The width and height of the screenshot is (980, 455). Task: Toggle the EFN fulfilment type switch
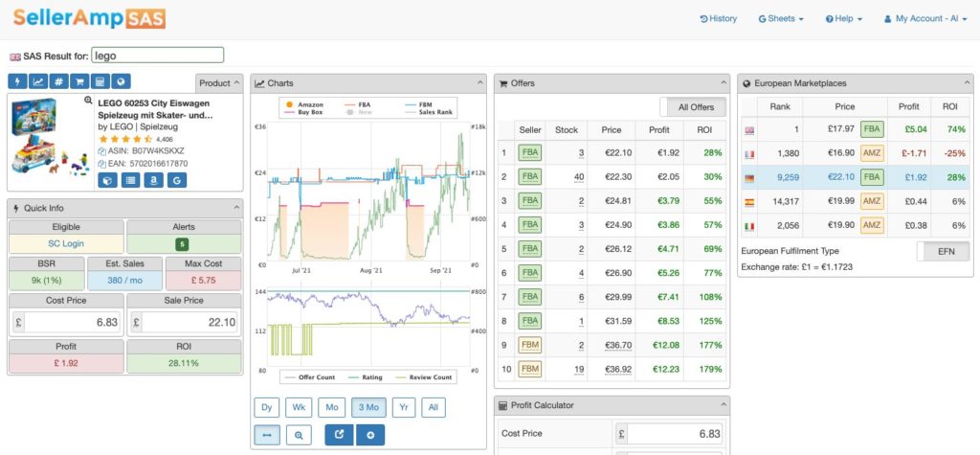[x=944, y=251]
